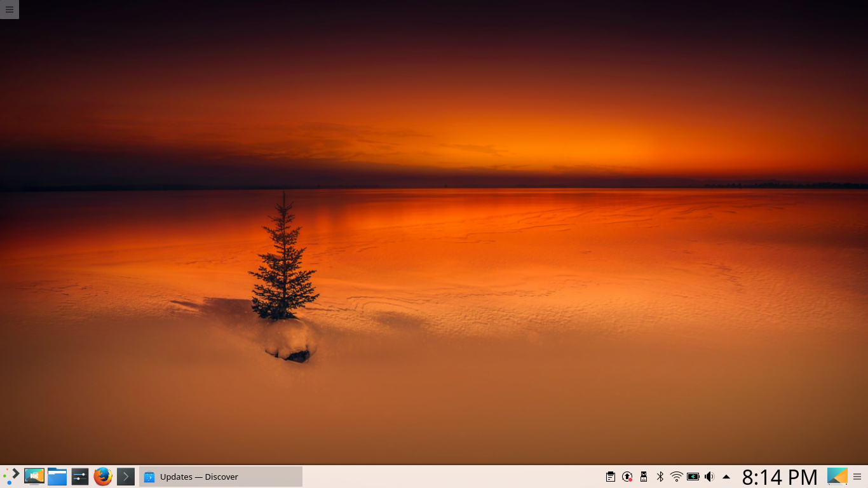Open the Bluetooth tray icon
This screenshot has height=488, width=868.
coord(660,477)
